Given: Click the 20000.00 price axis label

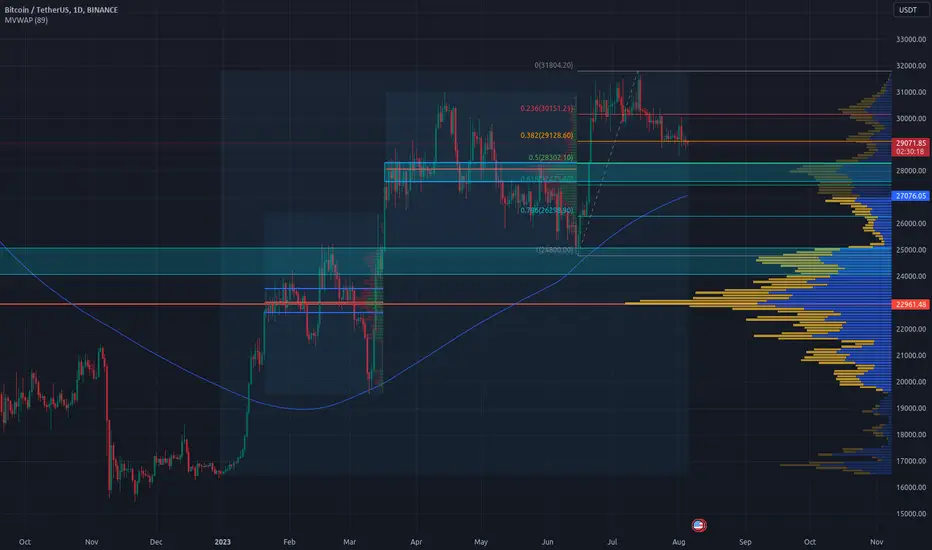Looking at the screenshot, I should (x=911, y=382).
